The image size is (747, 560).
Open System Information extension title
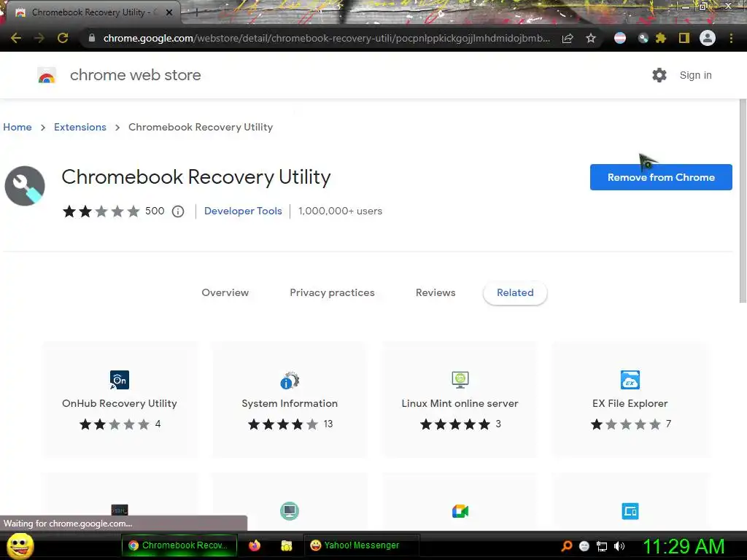click(290, 403)
